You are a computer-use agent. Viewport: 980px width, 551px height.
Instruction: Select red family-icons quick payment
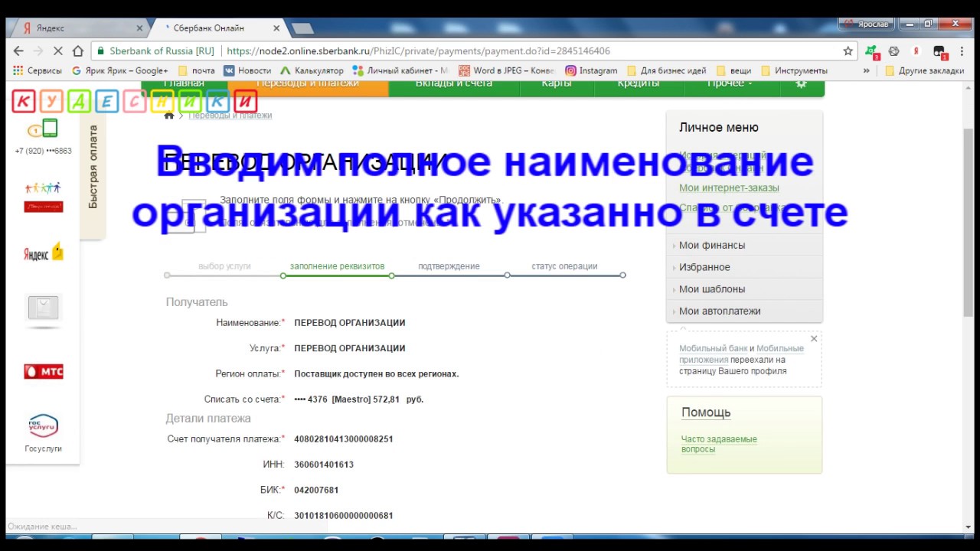(x=43, y=196)
